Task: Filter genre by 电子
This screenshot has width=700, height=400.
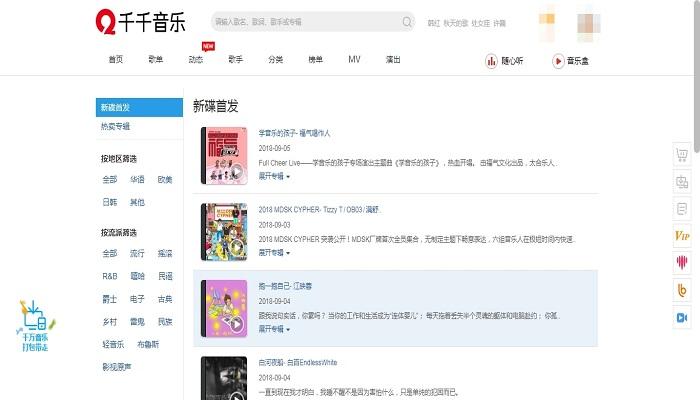Action: pyautogui.click(x=137, y=299)
